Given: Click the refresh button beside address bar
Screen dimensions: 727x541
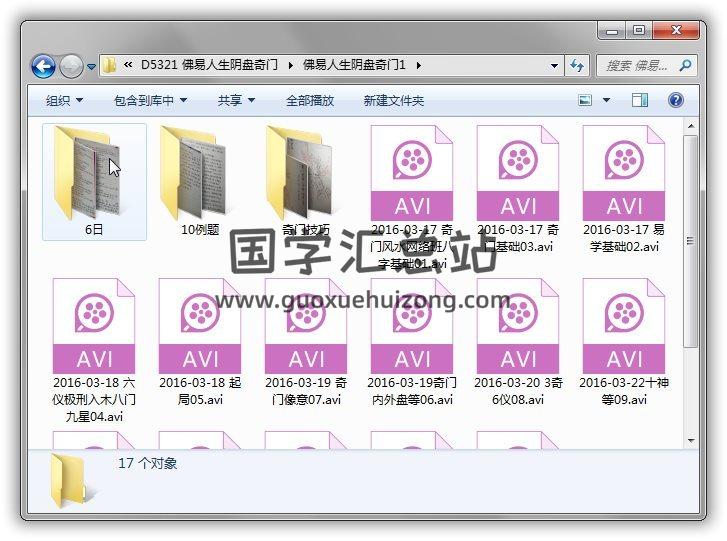Looking at the screenshot, I should tap(577, 66).
